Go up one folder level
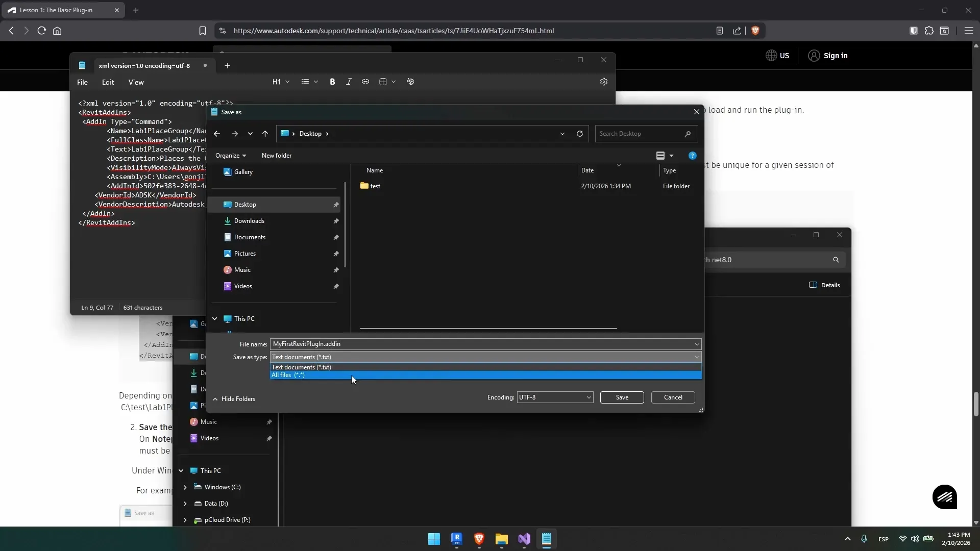Viewport: 980px width, 551px height. (265, 134)
